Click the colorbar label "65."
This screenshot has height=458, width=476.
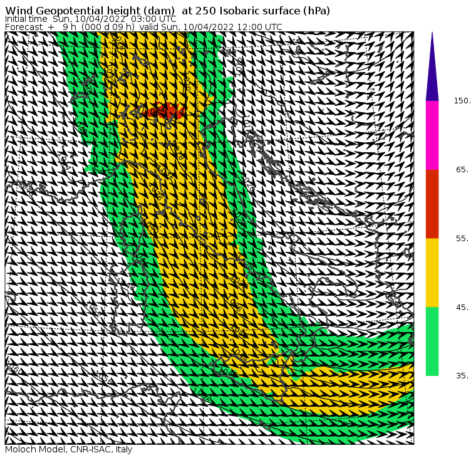[x=462, y=169]
